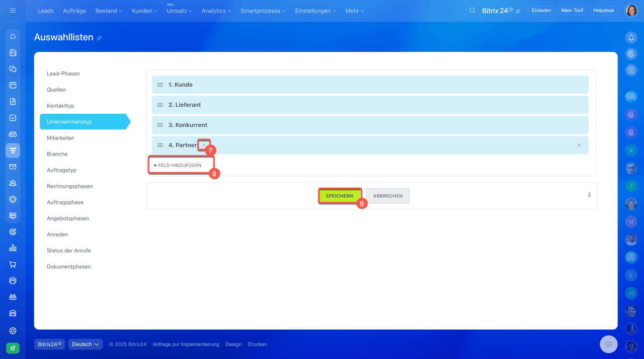Open the Design footer link
Screen dimensions: 644x359
click(233, 344)
